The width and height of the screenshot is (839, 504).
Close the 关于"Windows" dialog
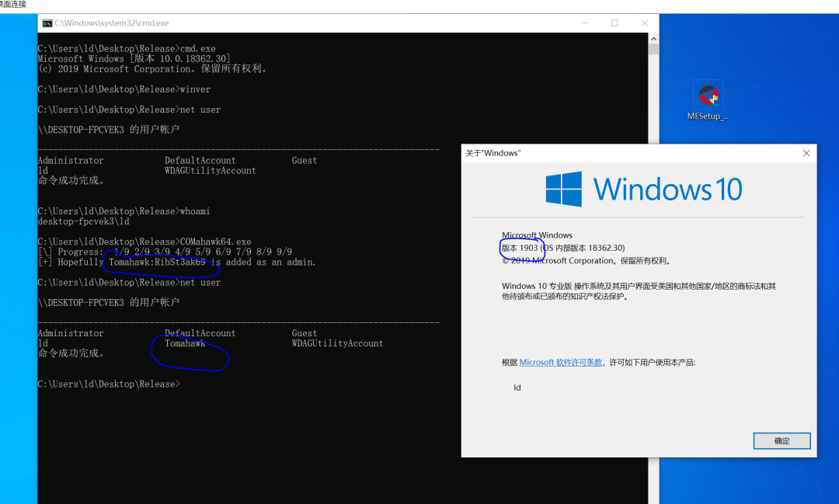pos(806,153)
